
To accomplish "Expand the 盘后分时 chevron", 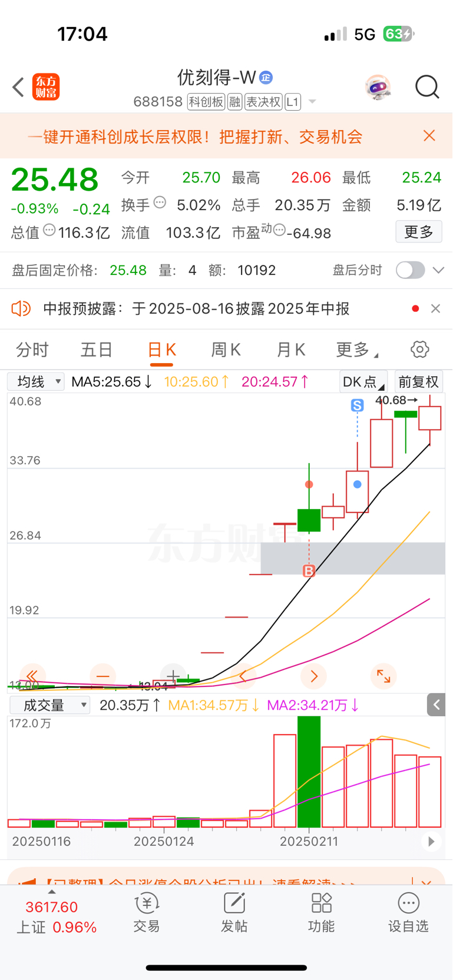I will point(438,270).
